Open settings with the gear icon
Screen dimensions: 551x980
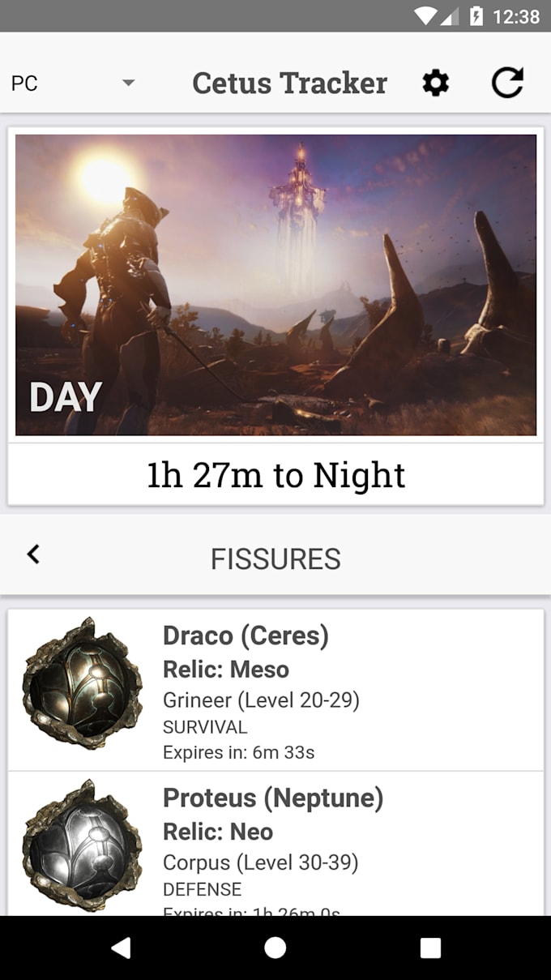pyautogui.click(x=436, y=83)
